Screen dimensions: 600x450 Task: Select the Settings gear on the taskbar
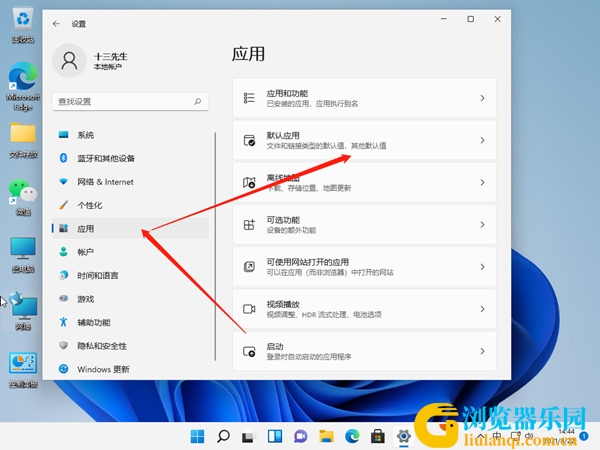point(404,436)
